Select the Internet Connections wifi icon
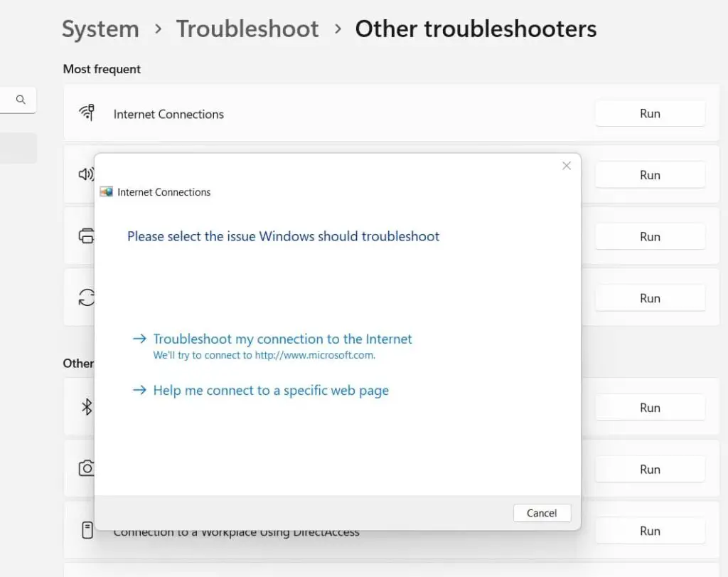Screen dimensions: 728x577 pos(87,112)
